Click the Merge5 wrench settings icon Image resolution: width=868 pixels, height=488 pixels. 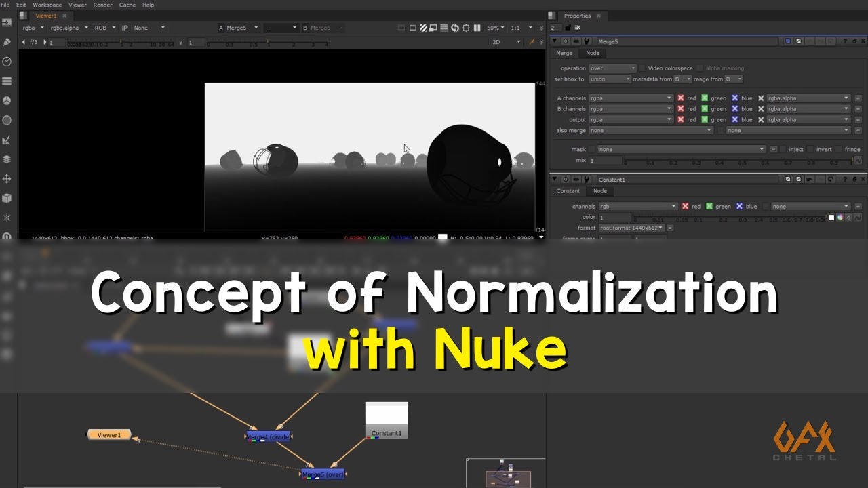[587, 41]
